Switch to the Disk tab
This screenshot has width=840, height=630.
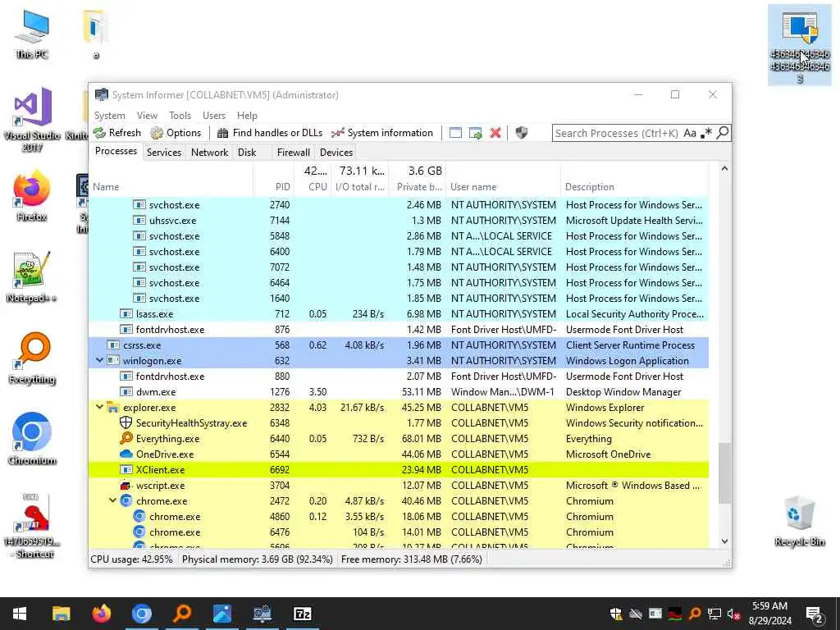coord(247,152)
